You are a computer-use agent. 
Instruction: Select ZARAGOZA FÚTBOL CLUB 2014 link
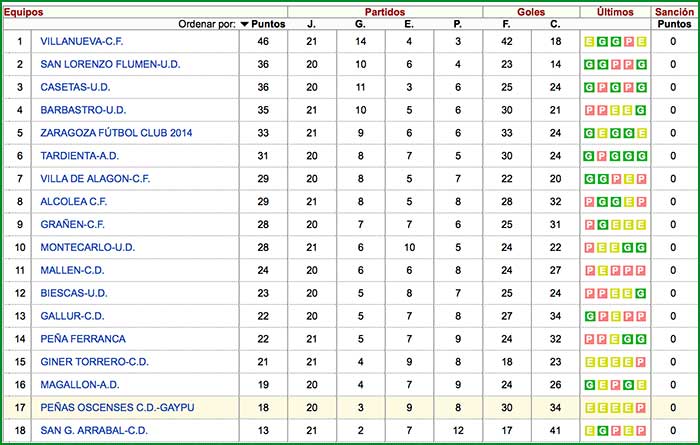click(x=117, y=133)
